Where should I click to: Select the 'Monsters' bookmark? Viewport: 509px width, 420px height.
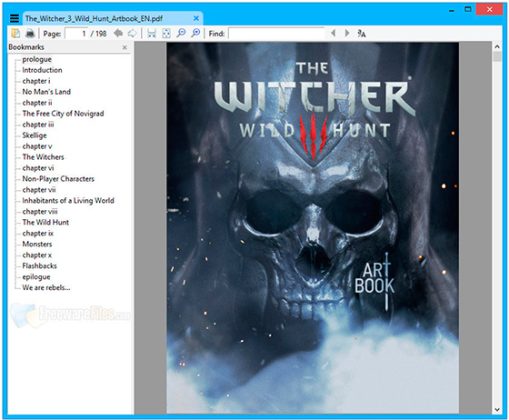(x=37, y=244)
